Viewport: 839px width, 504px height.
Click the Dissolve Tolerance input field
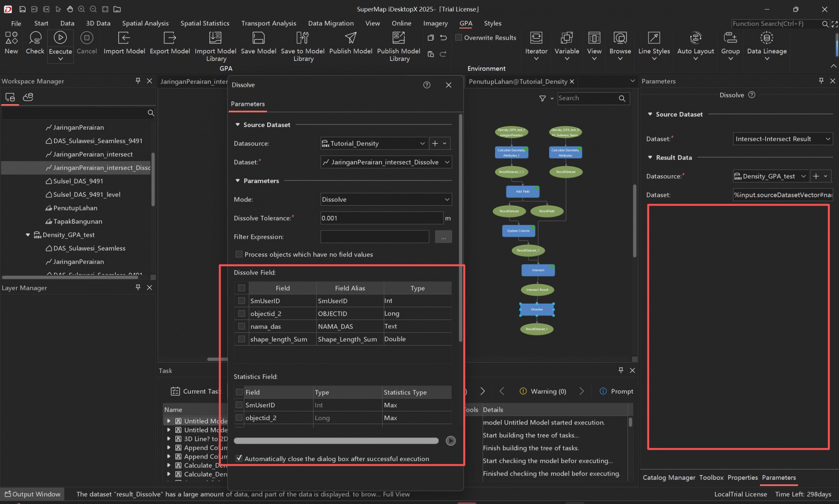(382, 218)
